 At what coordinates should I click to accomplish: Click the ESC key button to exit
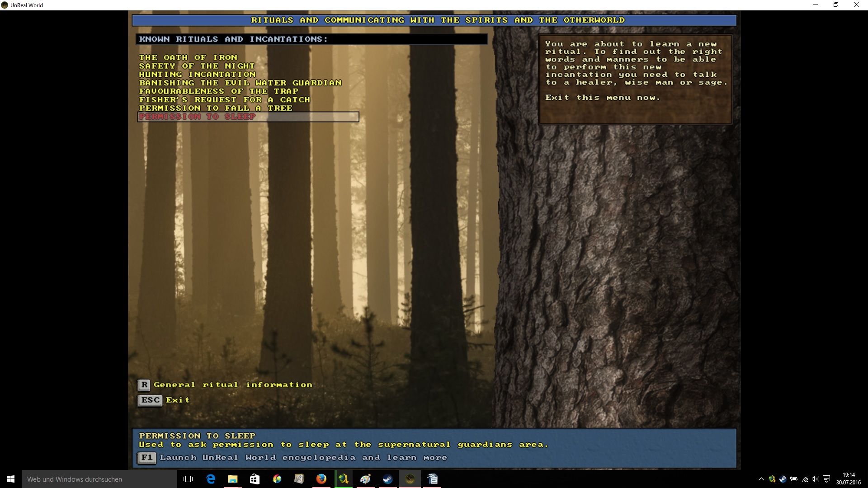point(150,400)
